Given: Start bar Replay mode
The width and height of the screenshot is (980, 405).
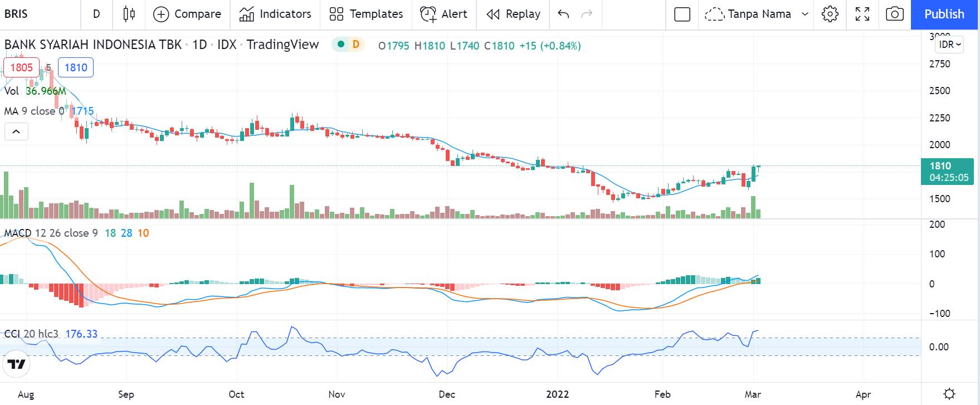Looking at the screenshot, I should pyautogui.click(x=513, y=14).
